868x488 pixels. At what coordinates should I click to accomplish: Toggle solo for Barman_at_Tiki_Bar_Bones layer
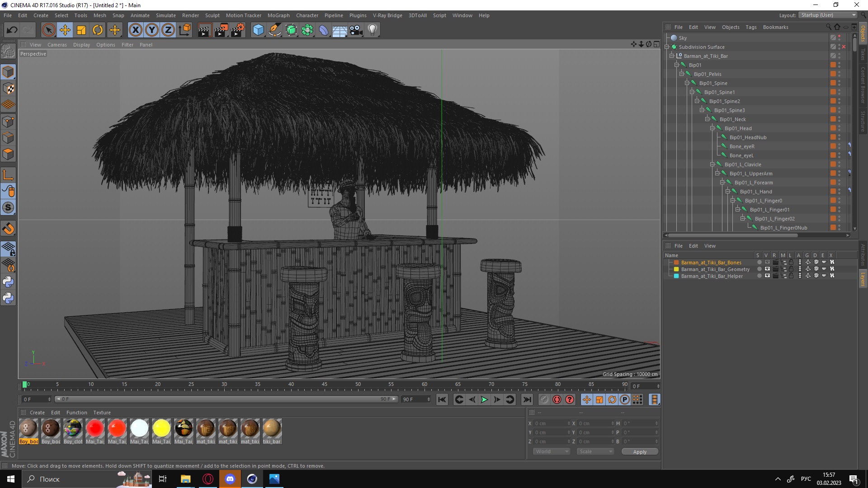pos(759,263)
